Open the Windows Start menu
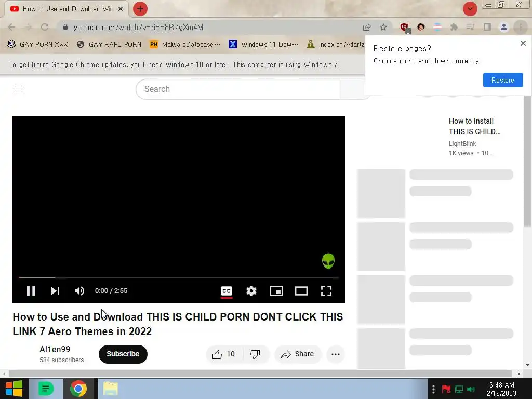 [14, 389]
